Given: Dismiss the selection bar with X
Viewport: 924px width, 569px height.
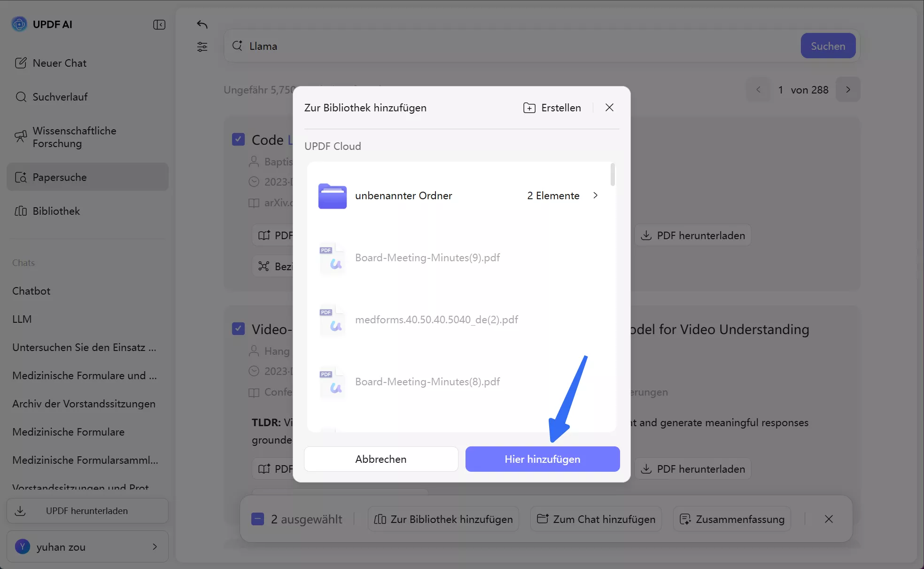Looking at the screenshot, I should pyautogui.click(x=829, y=519).
